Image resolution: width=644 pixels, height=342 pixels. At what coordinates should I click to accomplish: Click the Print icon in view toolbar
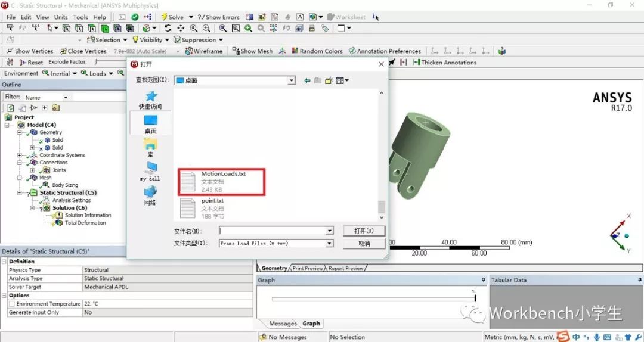click(x=312, y=28)
